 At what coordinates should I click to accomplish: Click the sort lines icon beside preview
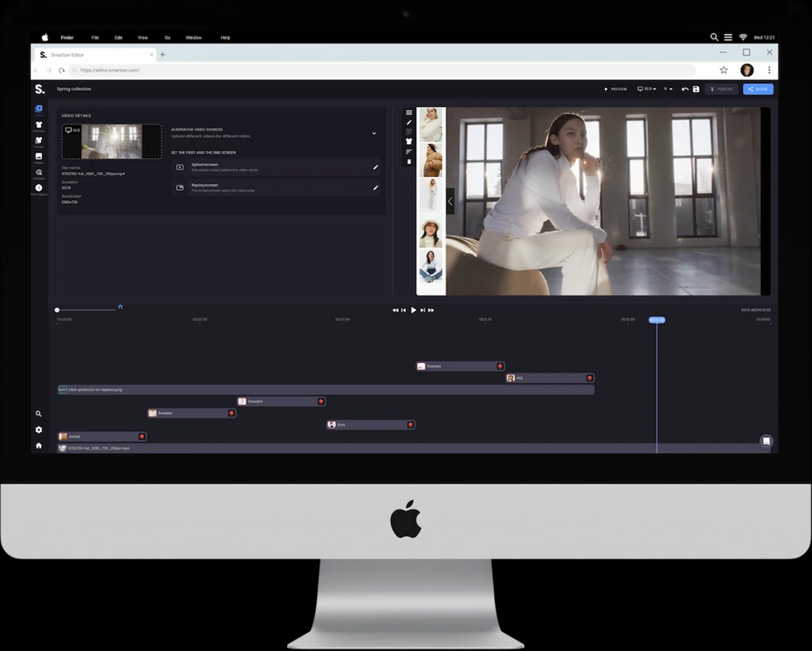409,151
